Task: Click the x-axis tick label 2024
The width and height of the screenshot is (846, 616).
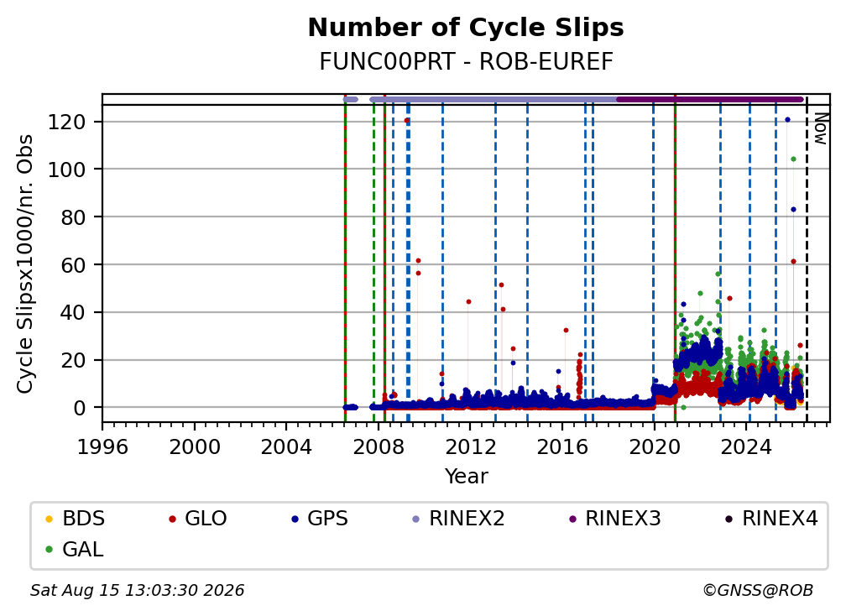Action: 746,447
